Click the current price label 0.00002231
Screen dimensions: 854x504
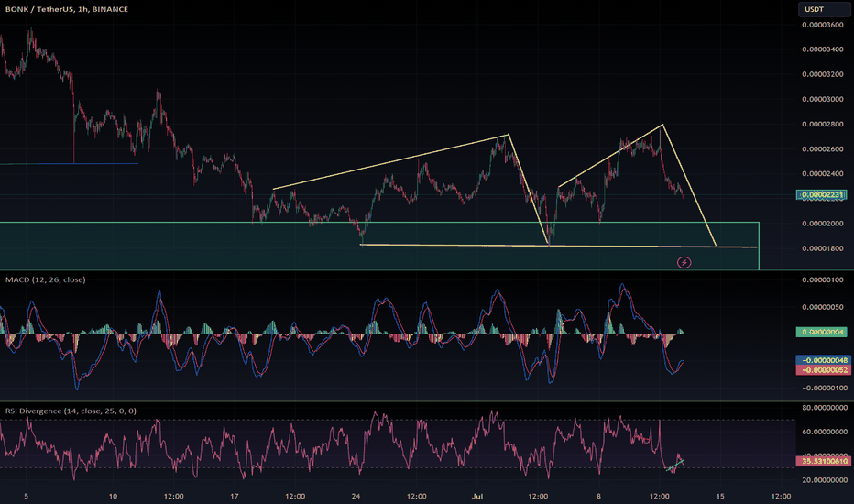[823, 194]
